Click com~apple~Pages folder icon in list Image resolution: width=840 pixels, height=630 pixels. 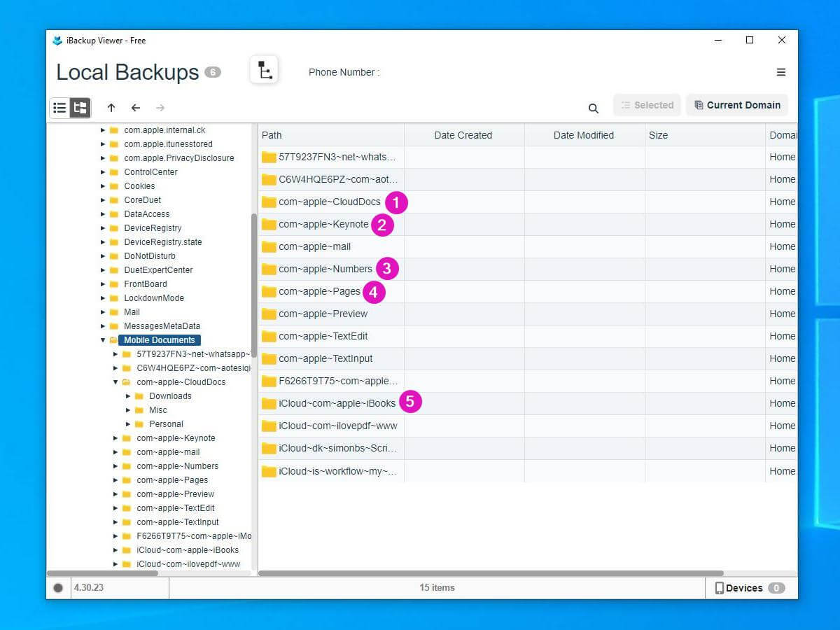click(269, 291)
